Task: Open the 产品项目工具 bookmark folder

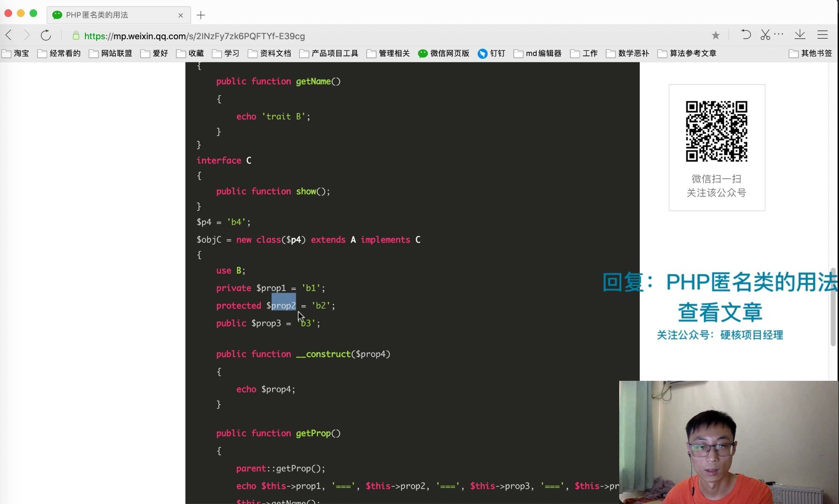Action: click(x=329, y=54)
